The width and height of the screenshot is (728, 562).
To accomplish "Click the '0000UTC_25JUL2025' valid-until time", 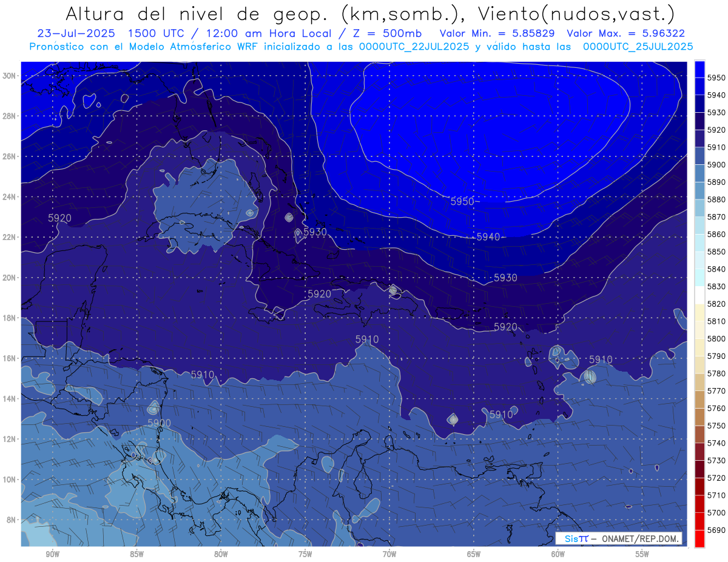I will [638, 46].
